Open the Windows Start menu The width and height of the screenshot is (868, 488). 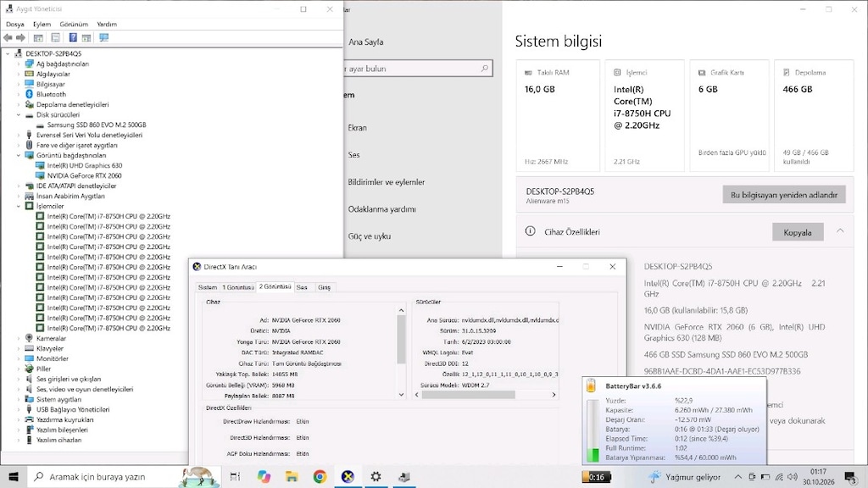14,476
